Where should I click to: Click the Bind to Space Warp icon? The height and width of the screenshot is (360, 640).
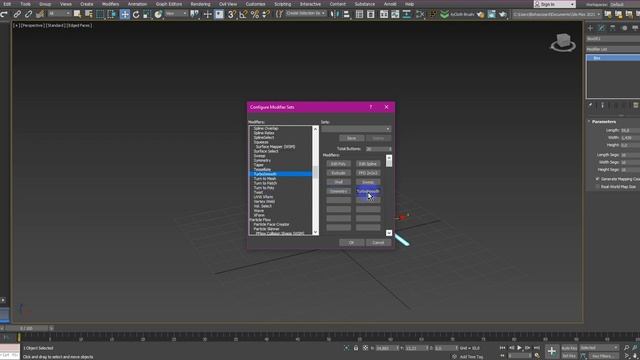[40, 14]
